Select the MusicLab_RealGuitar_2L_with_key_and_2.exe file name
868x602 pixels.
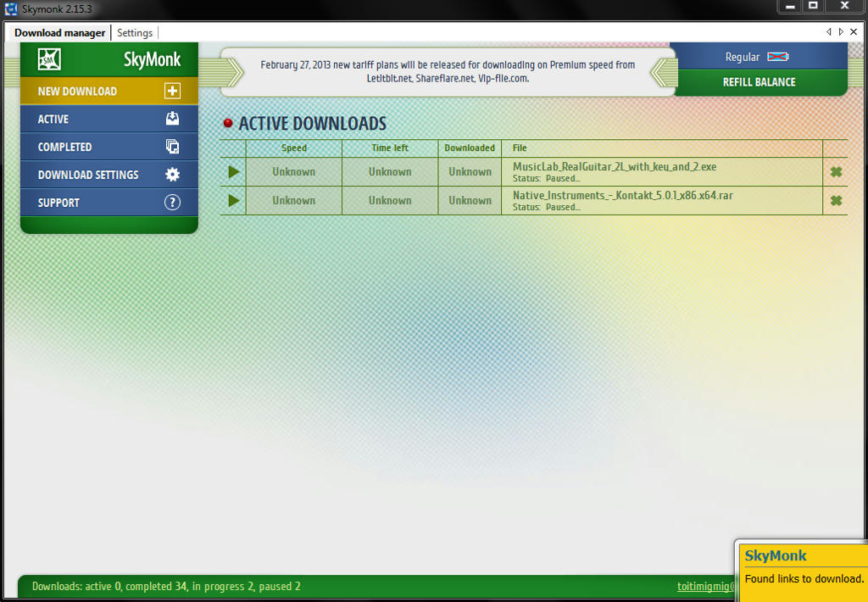[615, 167]
